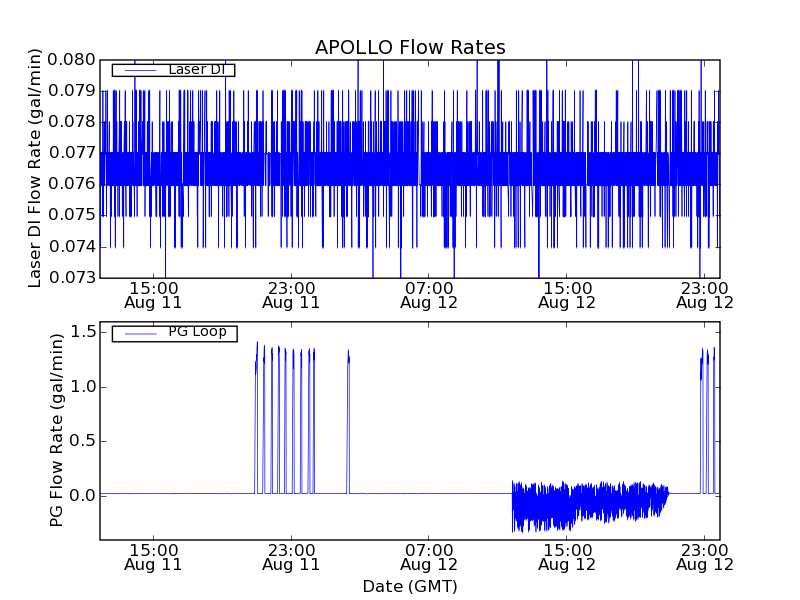
Task: Click the 'PG Flow Rate (gal/min)' axis label
Action: tap(57, 430)
